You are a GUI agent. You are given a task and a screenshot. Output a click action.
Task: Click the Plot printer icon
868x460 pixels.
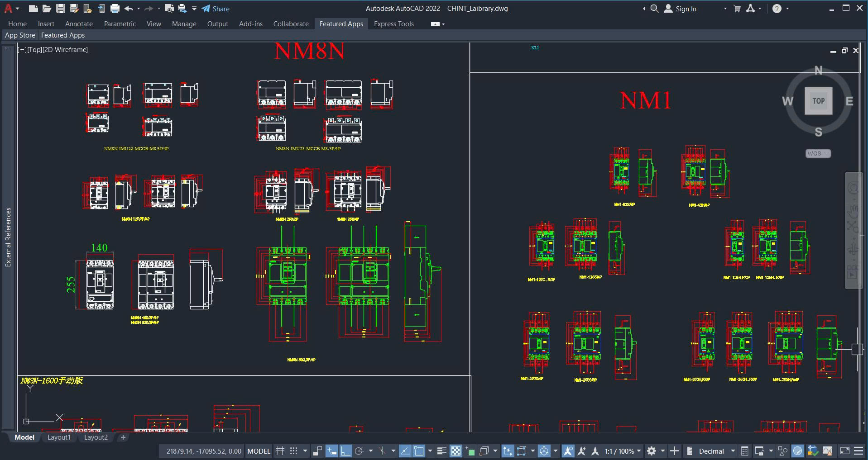pos(115,9)
